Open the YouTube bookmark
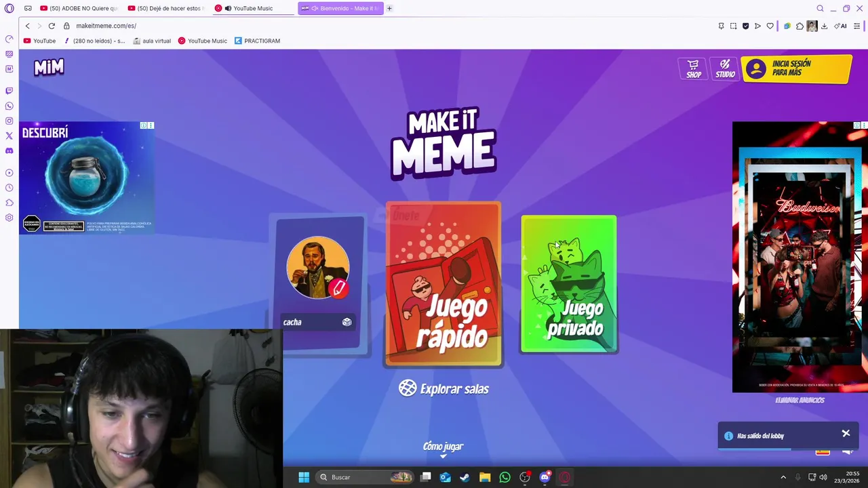This screenshot has height=488, width=868. 40,41
